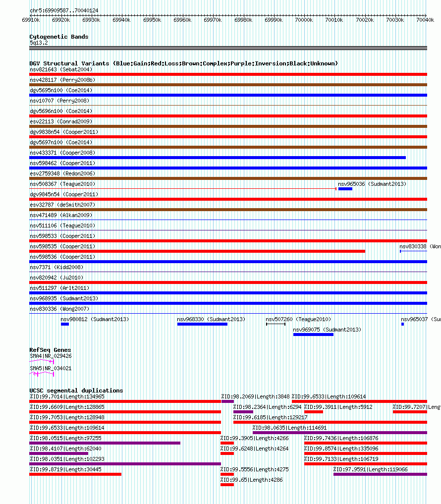Click duplication %ID:99.5556|Length:4275
The width and height of the screenshot is (441, 504).
(x=227, y=474)
